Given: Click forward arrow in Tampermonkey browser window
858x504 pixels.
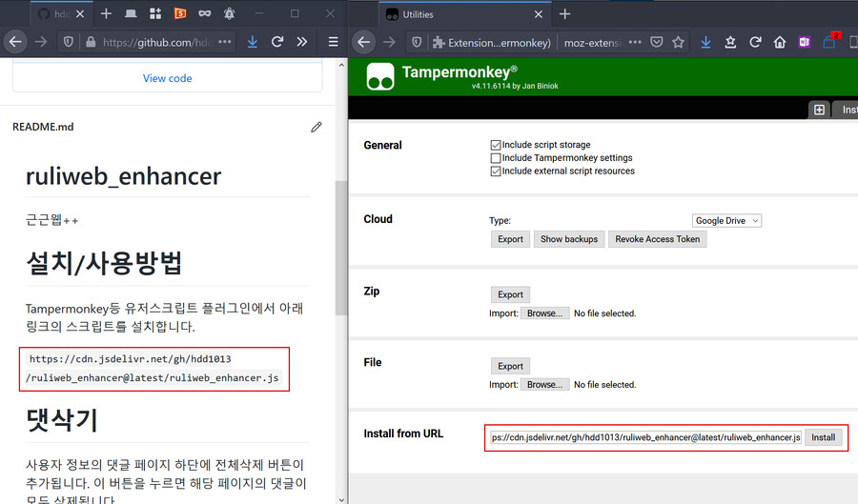Looking at the screenshot, I should (x=389, y=42).
